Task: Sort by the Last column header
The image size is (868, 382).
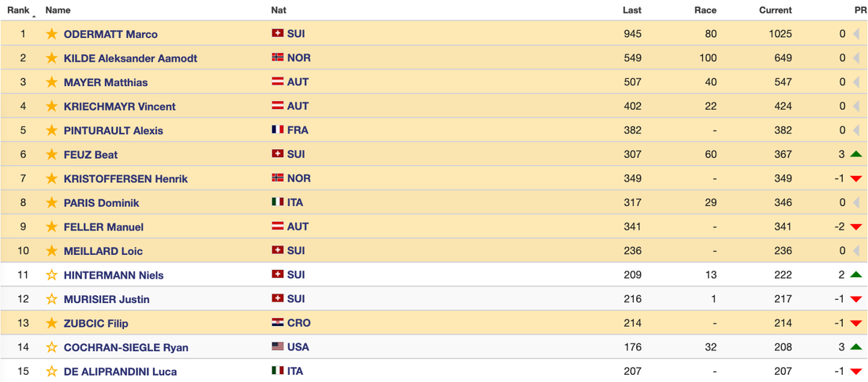Action: (631, 10)
